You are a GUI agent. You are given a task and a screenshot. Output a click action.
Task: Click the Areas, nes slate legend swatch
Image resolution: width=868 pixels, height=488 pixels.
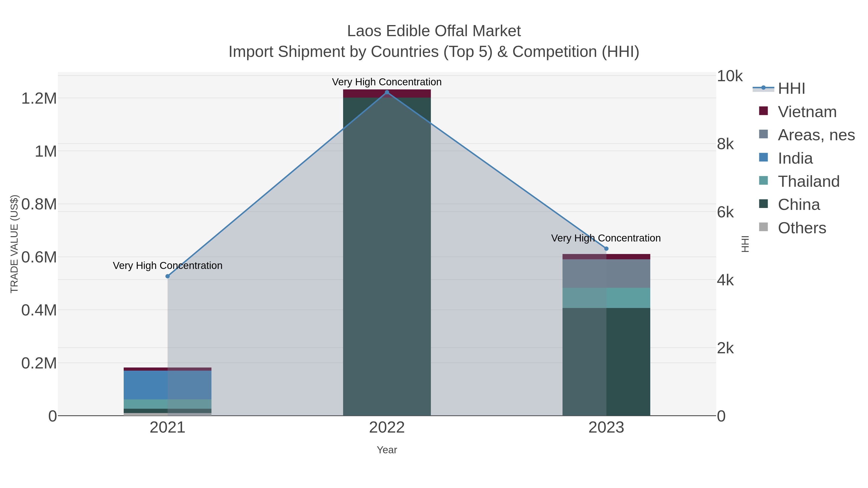763,134
